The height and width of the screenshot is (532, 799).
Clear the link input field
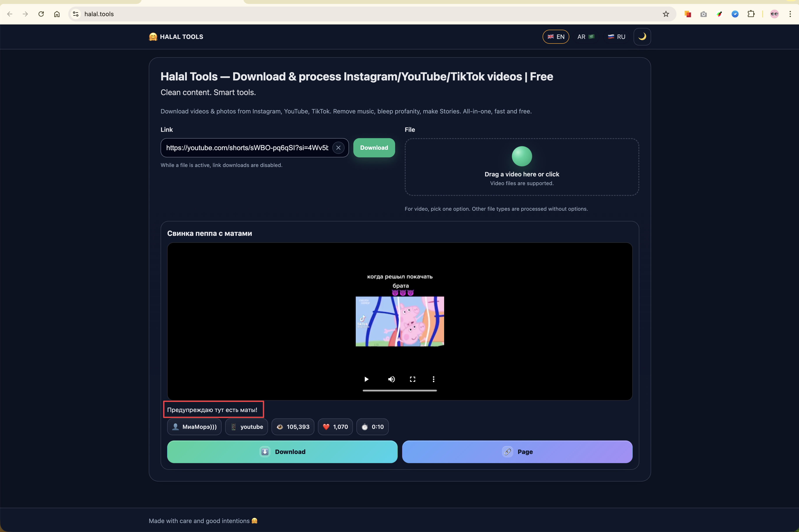[x=338, y=148]
